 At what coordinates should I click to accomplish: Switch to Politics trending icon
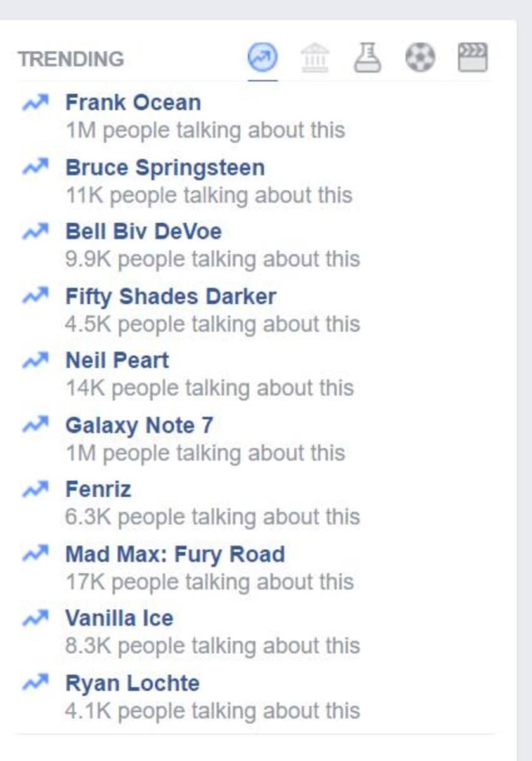pyautogui.click(x=315, y=58)
